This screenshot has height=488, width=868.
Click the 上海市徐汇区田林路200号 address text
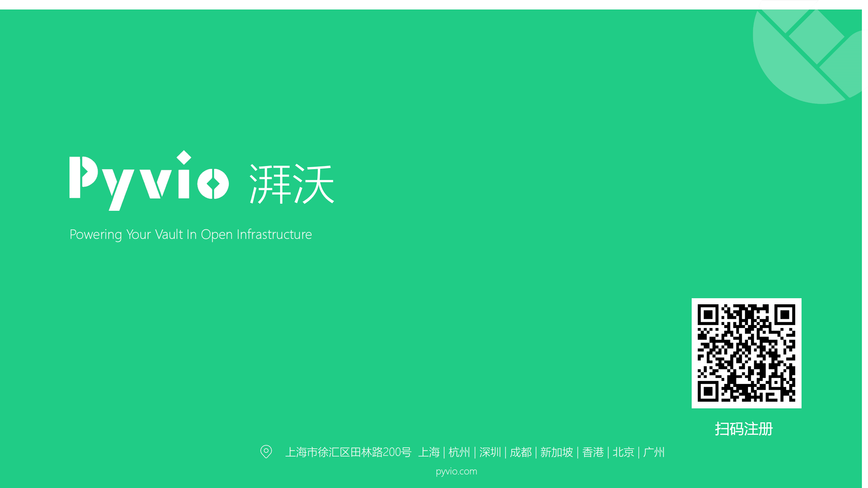click(x=348, y=452)
